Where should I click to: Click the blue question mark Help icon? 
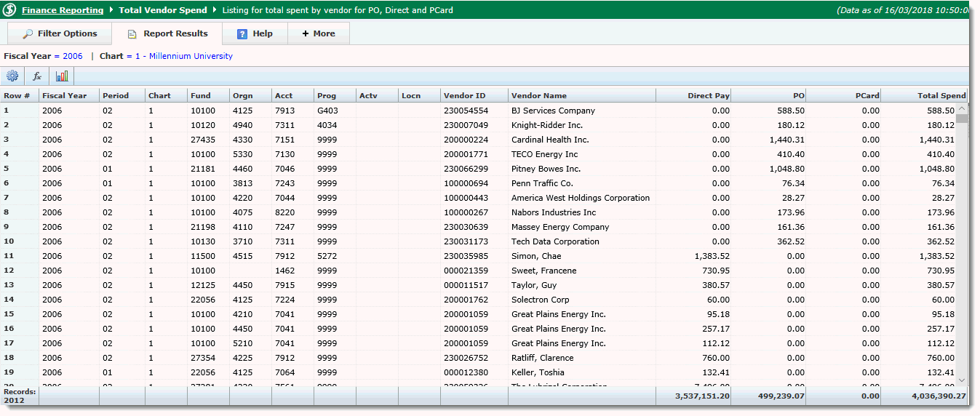click(242, 34)
